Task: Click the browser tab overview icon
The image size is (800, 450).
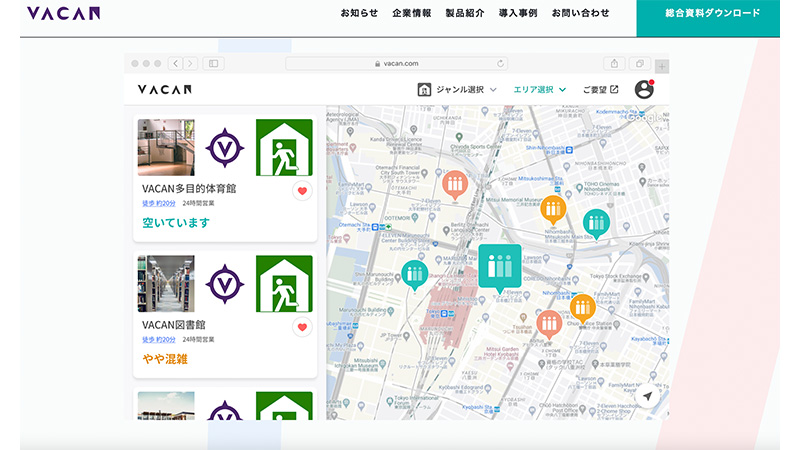Action: coord(639,63)
